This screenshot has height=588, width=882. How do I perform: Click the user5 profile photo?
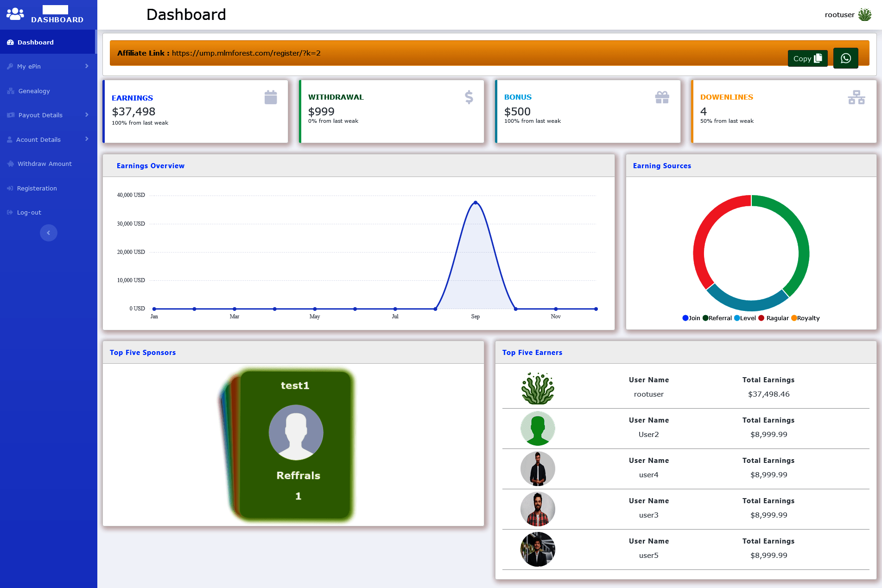click(x=538, y=550)
